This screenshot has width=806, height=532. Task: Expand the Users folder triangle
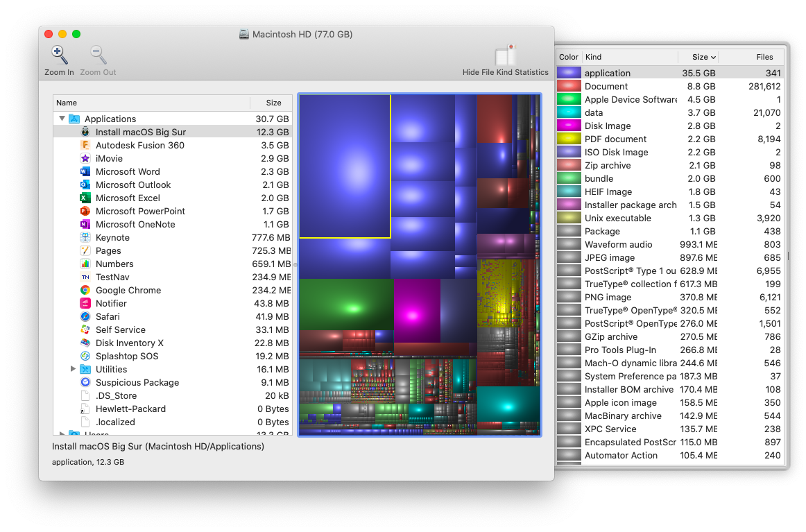[62, 434]
